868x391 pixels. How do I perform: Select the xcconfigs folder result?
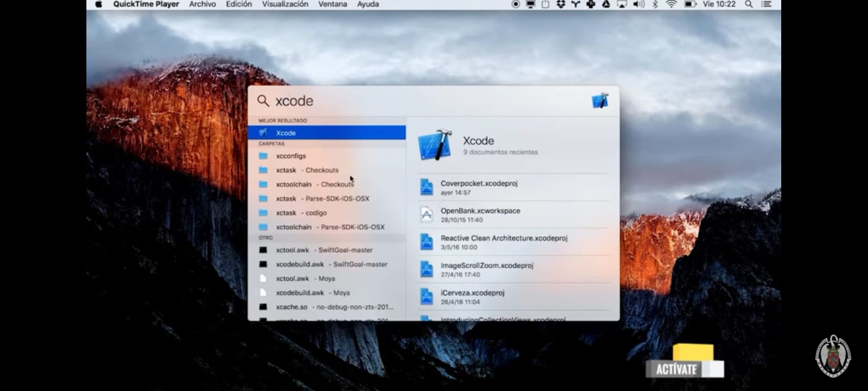[x=327, y=156]
